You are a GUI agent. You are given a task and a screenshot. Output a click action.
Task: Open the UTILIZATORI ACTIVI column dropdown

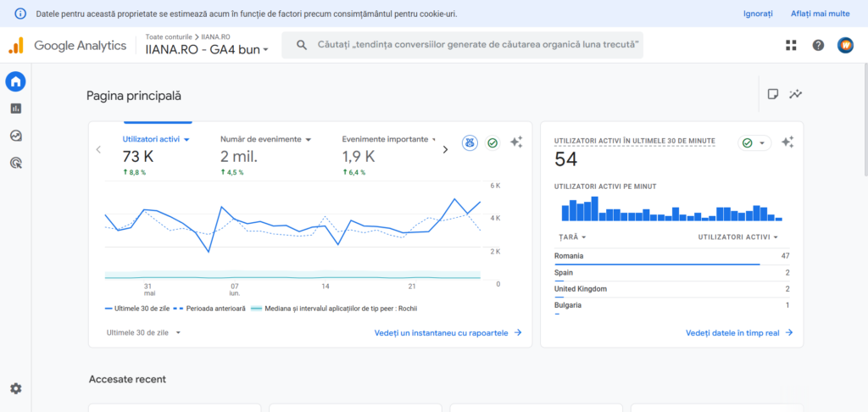click(x=738, y=237)
